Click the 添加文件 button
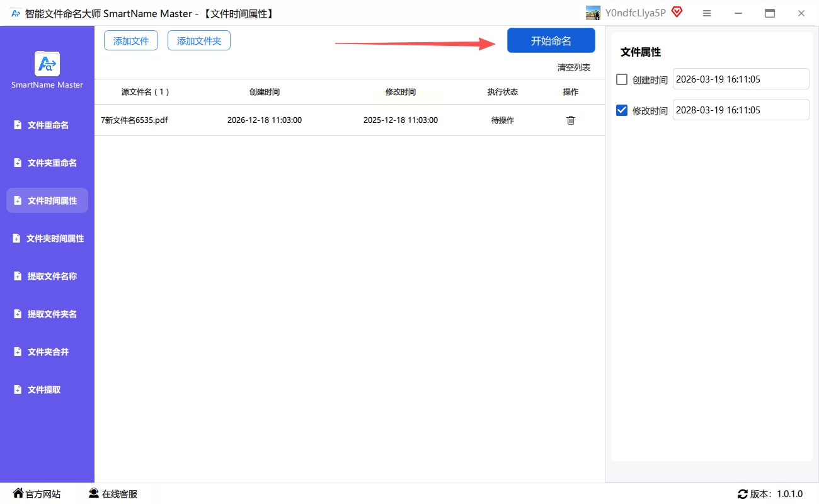The image size is (819, 504). [131, 41]
